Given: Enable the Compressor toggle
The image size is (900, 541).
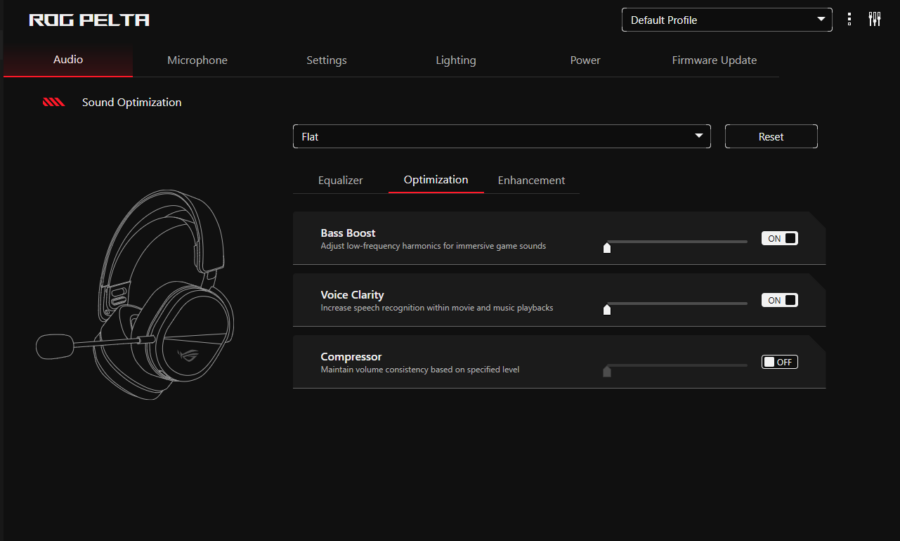Looking at the screenshot, I should (x=779, y=362).
